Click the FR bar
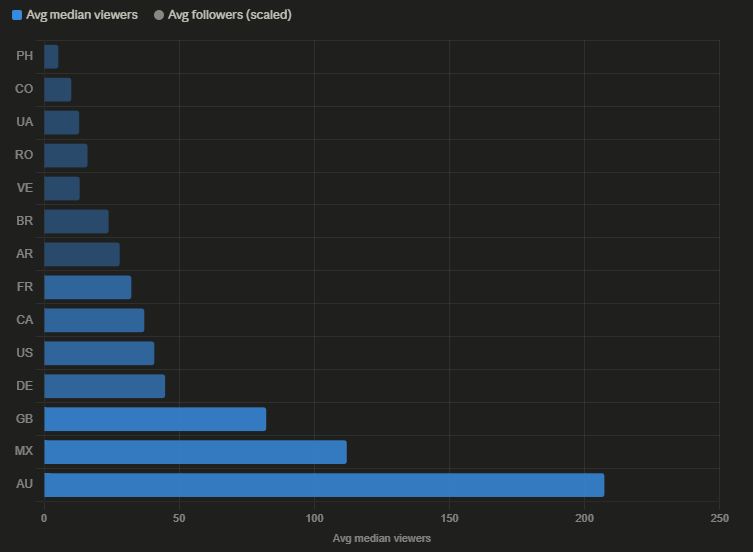Screen dimensions: 753x552 coord(87,287)
